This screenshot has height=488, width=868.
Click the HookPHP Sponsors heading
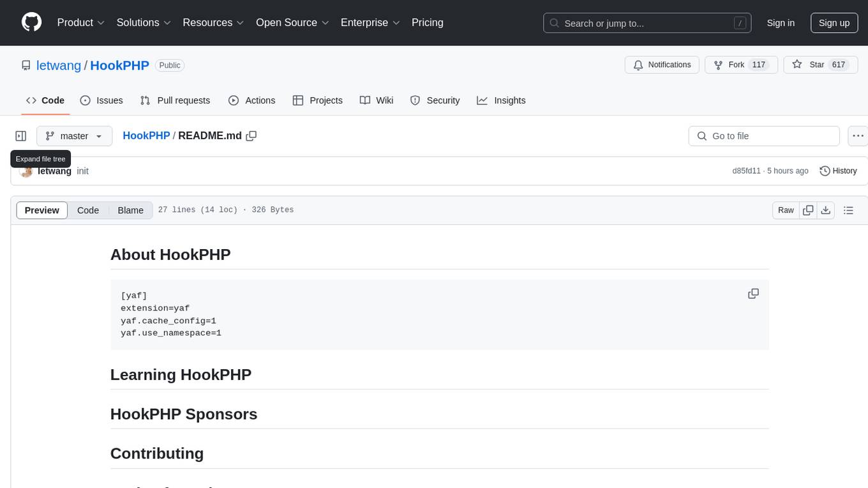[184, 414]
